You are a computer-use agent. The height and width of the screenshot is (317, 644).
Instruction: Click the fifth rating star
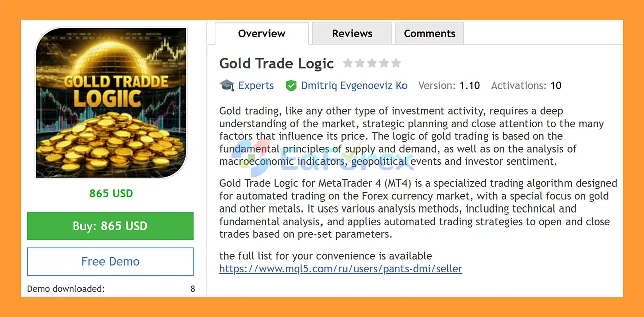click(x=396, y=63)
